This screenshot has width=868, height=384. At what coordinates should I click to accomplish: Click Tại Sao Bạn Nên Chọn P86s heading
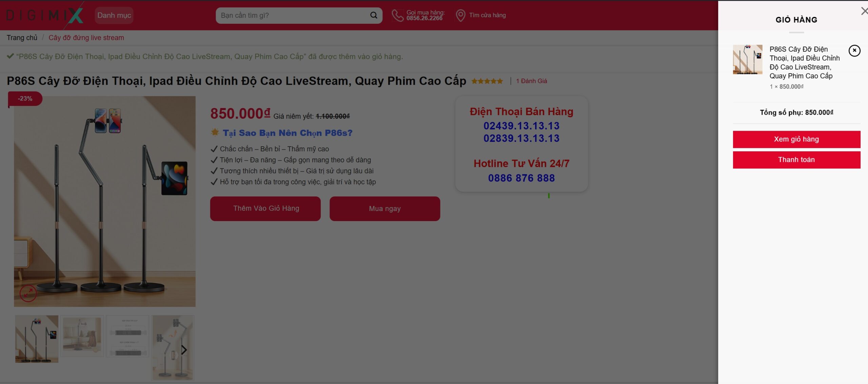(288, 133)
